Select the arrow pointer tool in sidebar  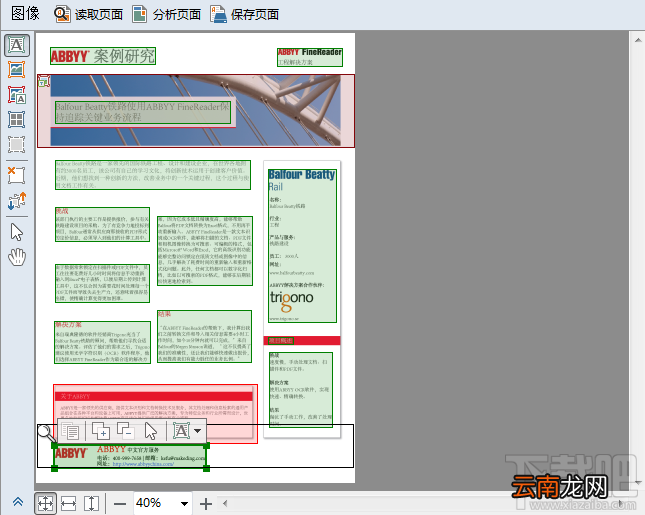[x=17, y=232]
